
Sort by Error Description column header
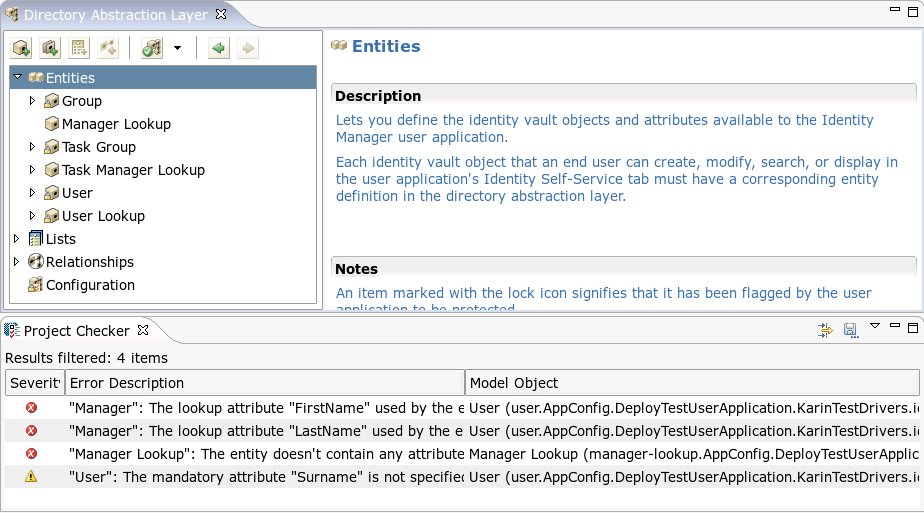(x=264, y=383)
